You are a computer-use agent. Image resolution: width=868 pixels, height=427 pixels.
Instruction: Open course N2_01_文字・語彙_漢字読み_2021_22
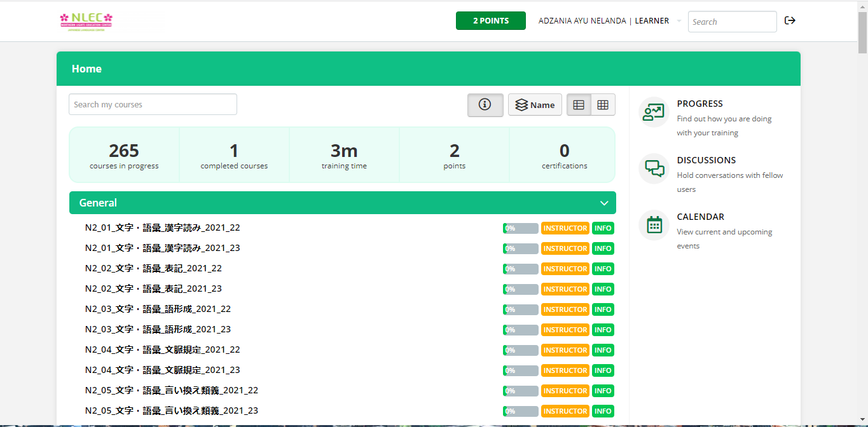point(163,227)
